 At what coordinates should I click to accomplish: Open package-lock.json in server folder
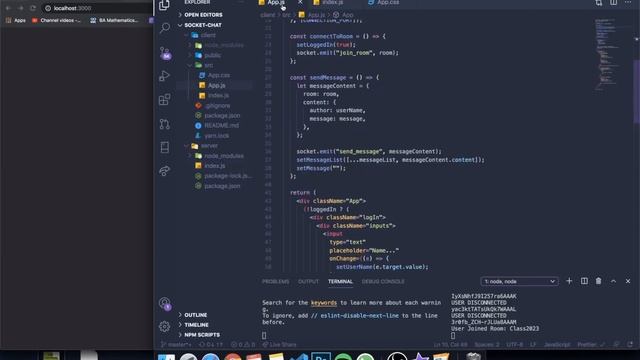point(227,176)
